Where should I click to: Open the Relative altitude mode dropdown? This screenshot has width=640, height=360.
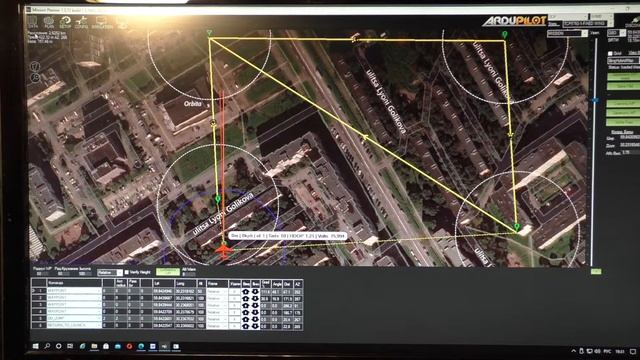(x=110, y=272)
